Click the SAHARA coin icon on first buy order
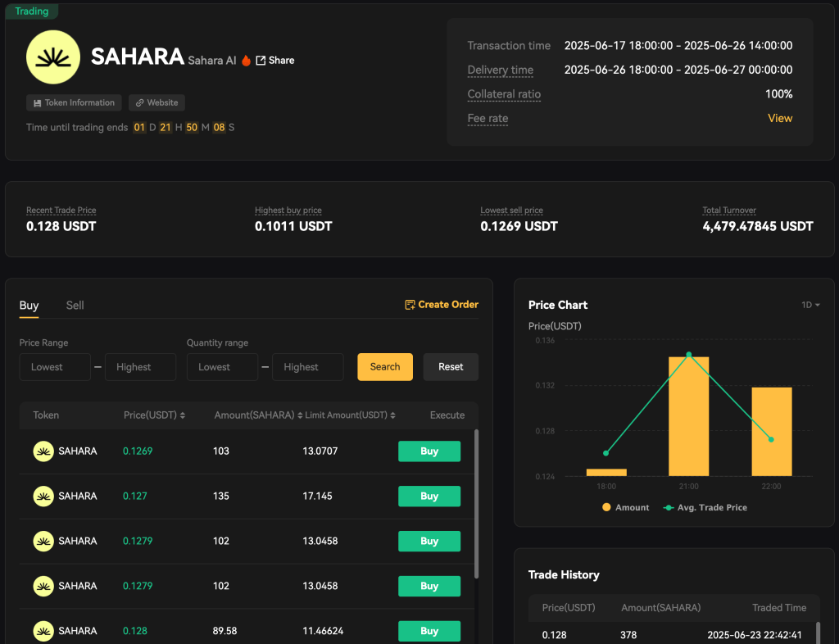 (x=43, y=451)
